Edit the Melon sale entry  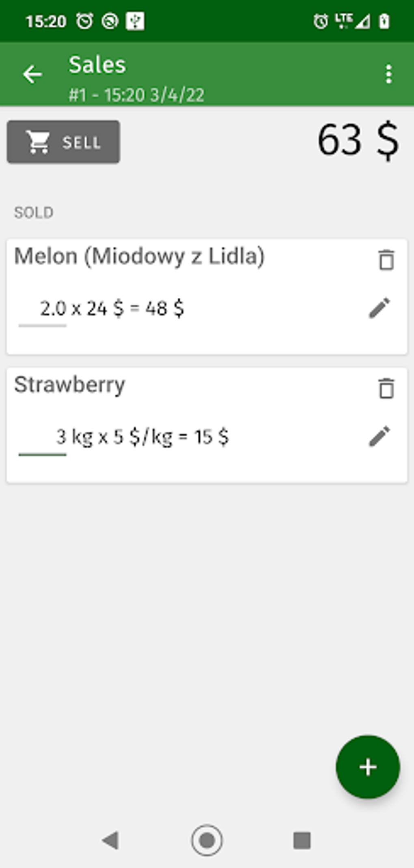(379, 308)
